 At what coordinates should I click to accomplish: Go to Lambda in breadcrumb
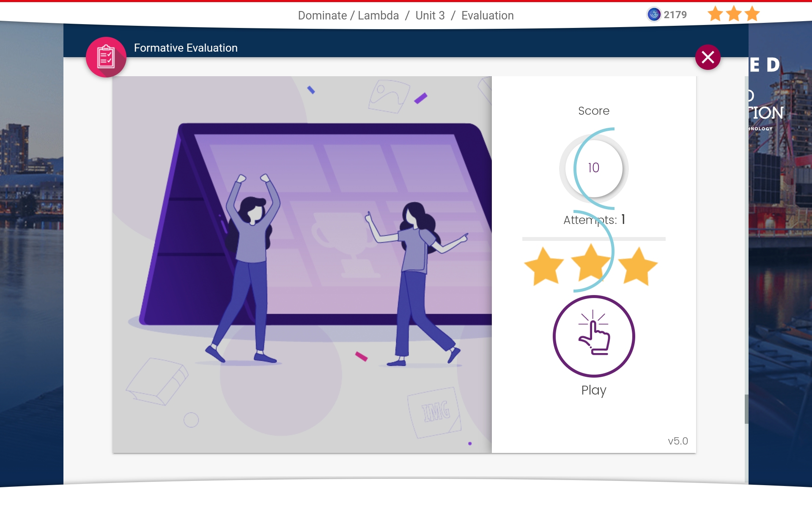378,16
